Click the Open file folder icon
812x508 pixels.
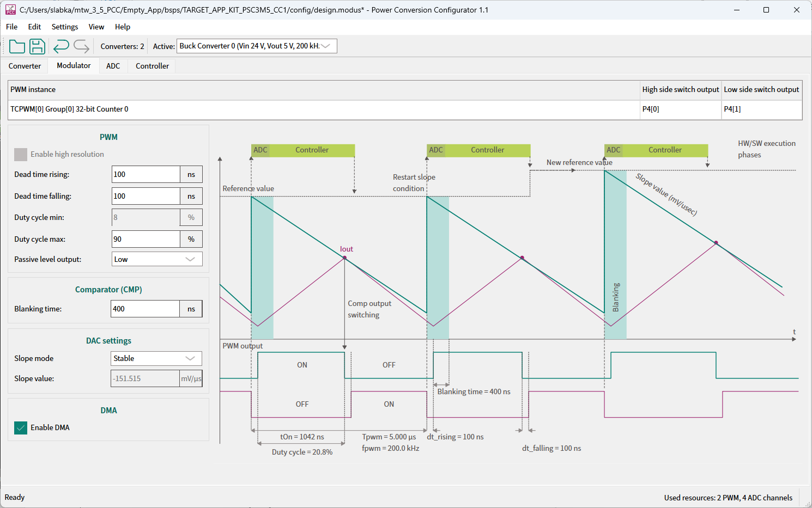pyautogui.click(x=17, y=47)
